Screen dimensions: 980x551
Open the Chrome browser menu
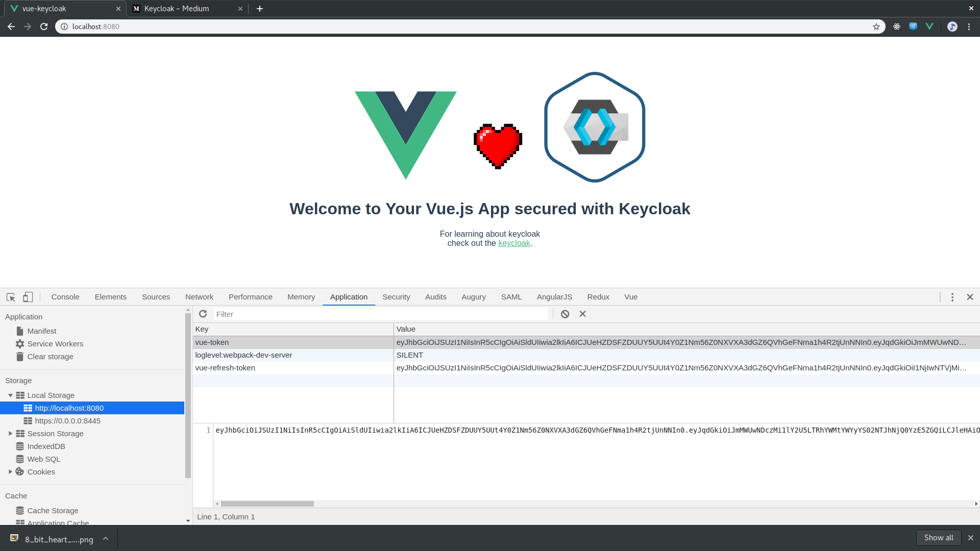(969, 26)
